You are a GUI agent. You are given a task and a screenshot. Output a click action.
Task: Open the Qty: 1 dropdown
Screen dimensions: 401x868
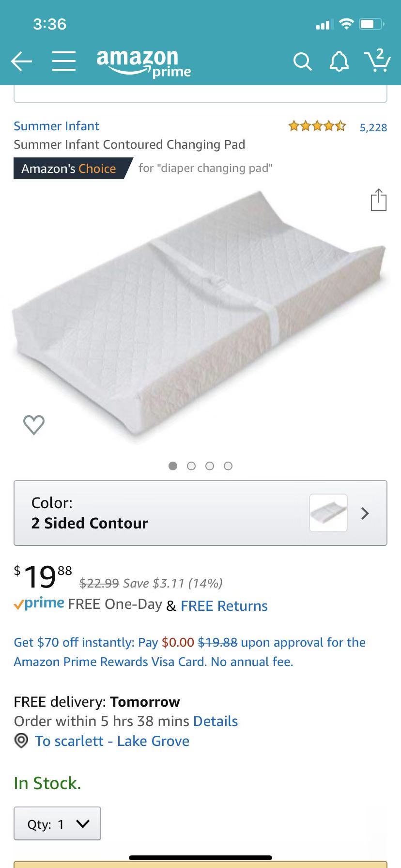tap(57, 823)
